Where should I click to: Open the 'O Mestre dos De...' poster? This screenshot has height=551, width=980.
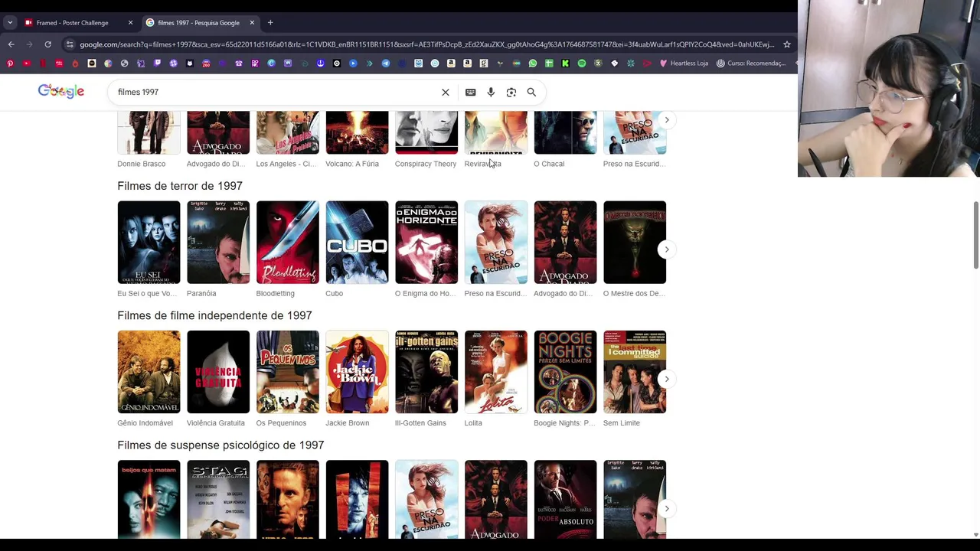pyautogui.click(x=635, y=243)
